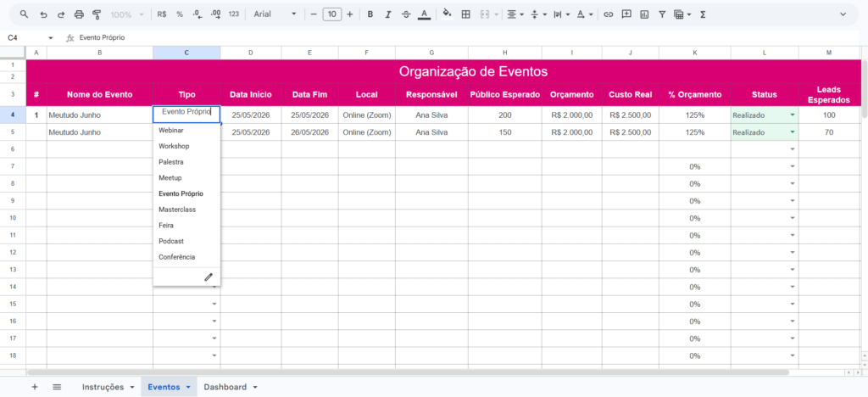Open the 123 more formats menu
The height and width of the screenshot is (397, 868).
234,14
